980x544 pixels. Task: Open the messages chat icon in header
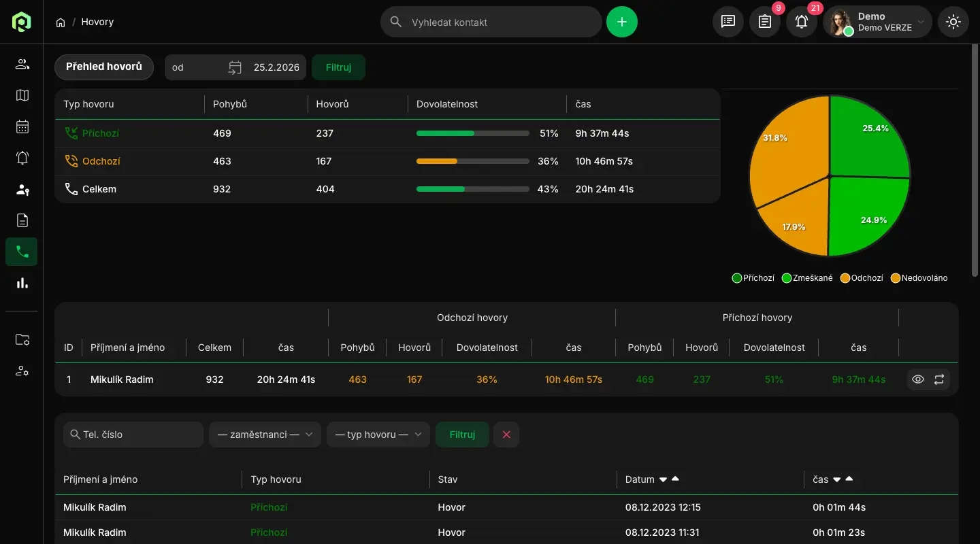click(x=728, y=22)
